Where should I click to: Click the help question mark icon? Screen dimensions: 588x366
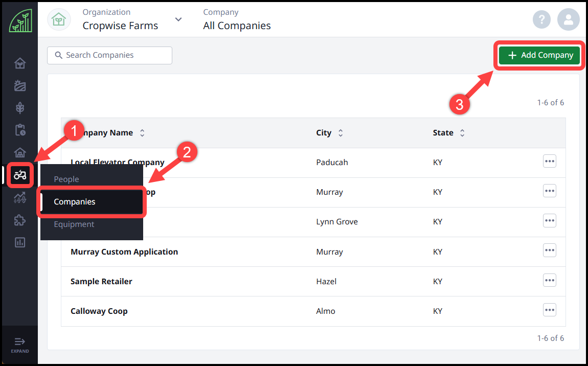(x=541, y=20)
